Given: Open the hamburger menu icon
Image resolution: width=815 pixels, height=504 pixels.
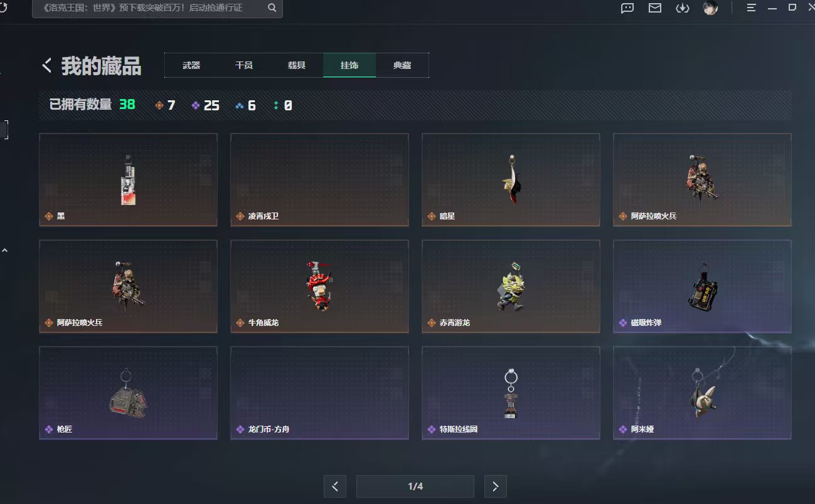Looking at the screenshot, I should coord(751,8).
